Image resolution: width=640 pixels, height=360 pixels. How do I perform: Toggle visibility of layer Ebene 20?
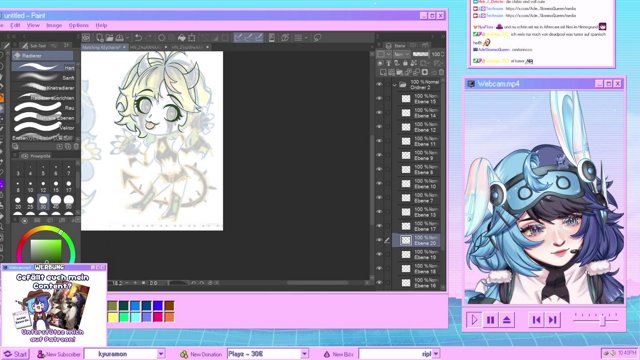[x=379, y=240]
